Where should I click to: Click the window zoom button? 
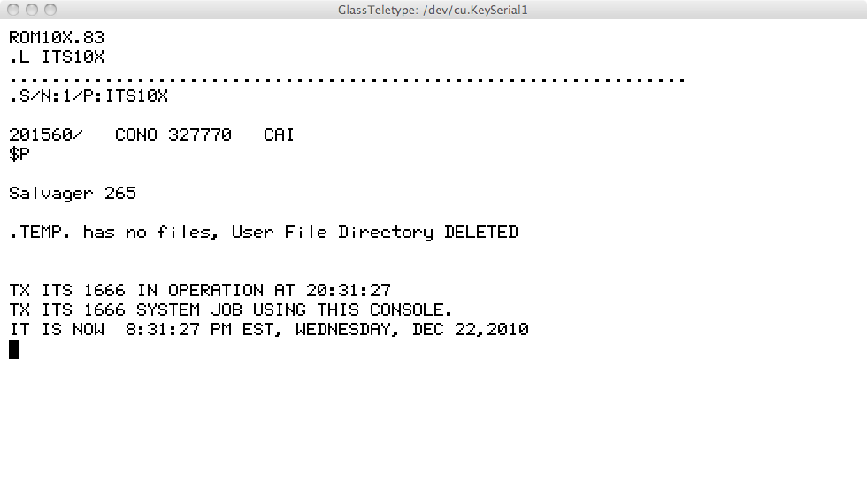coord(50,10)
